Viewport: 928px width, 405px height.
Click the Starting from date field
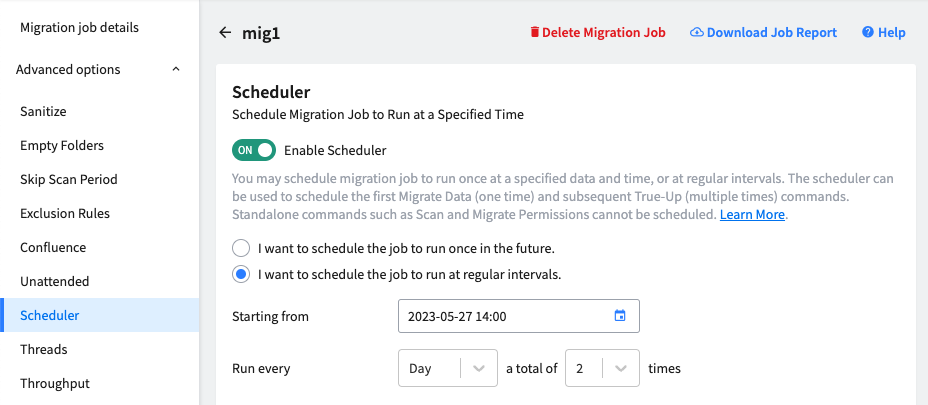click(x=518, y=316)
